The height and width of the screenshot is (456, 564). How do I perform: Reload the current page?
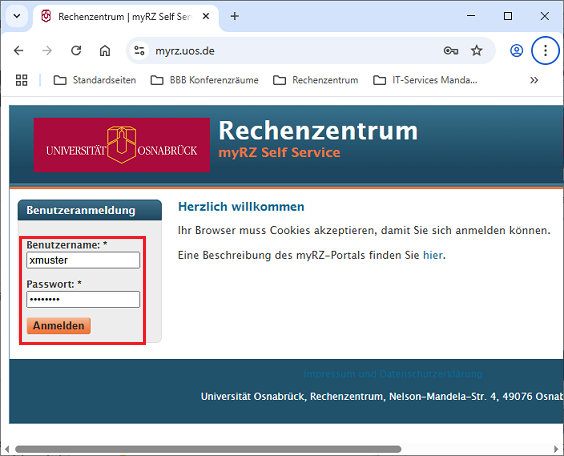(x=76, y=51)
